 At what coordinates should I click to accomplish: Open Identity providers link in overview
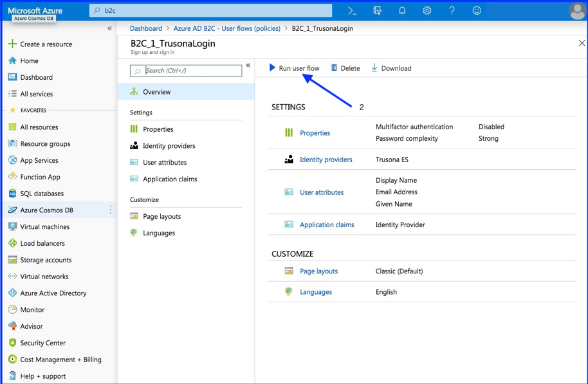(x=326, y=160)
